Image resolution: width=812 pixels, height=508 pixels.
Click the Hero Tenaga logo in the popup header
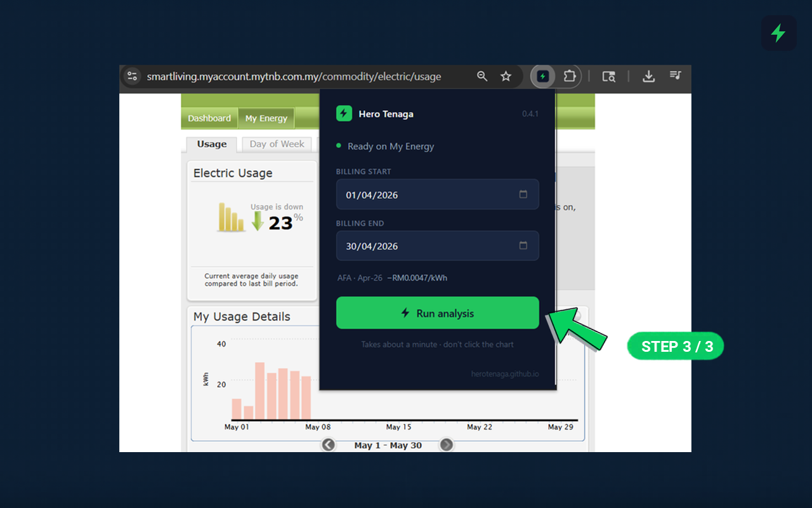344,114
